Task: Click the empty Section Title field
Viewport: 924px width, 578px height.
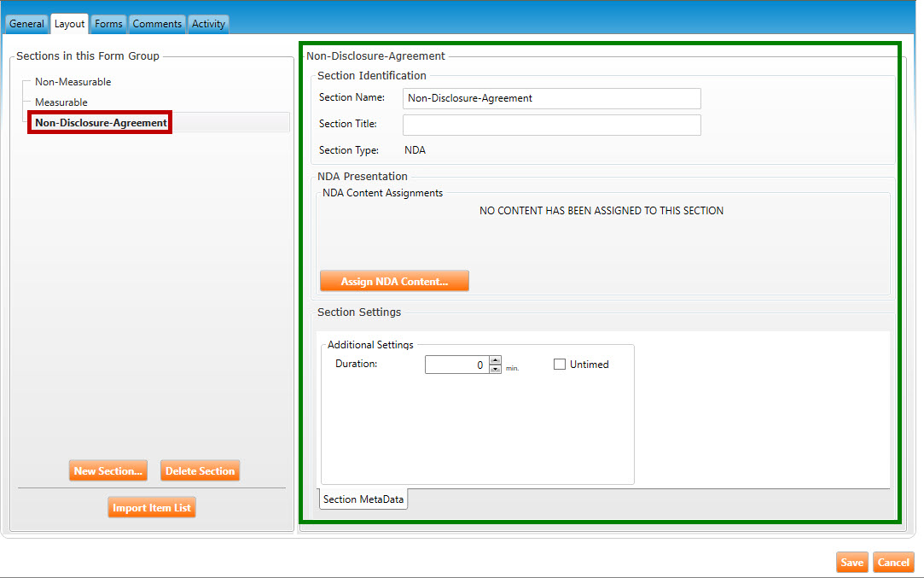Action: (x=551, y=125)
